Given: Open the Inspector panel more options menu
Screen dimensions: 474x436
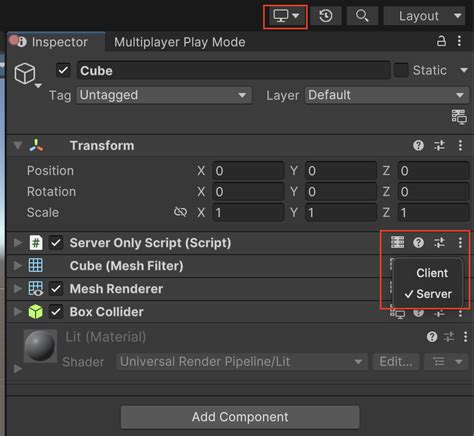Looking at the screenshot, I should click(460, 41).
